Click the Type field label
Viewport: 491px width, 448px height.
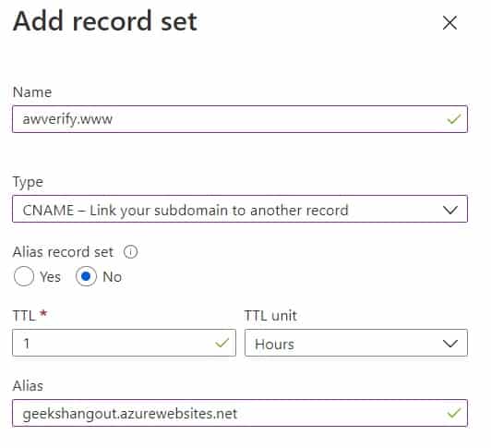[28, 183]
